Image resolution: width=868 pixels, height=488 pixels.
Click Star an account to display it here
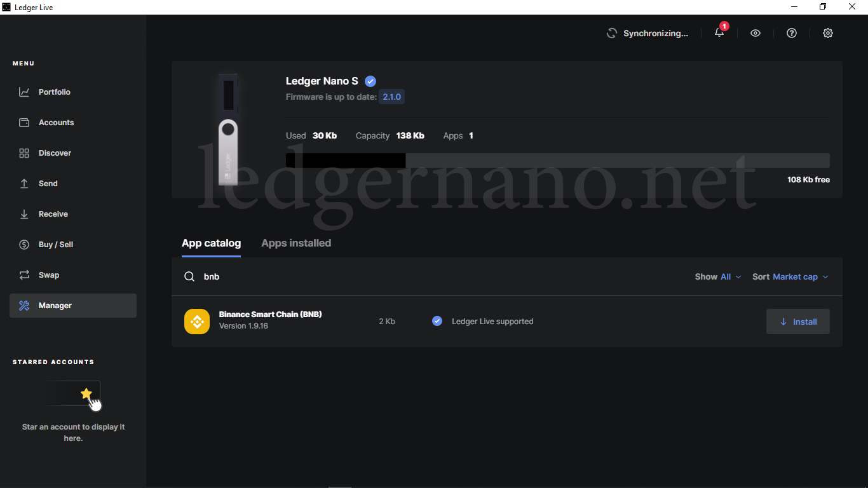tap(73, 433)
